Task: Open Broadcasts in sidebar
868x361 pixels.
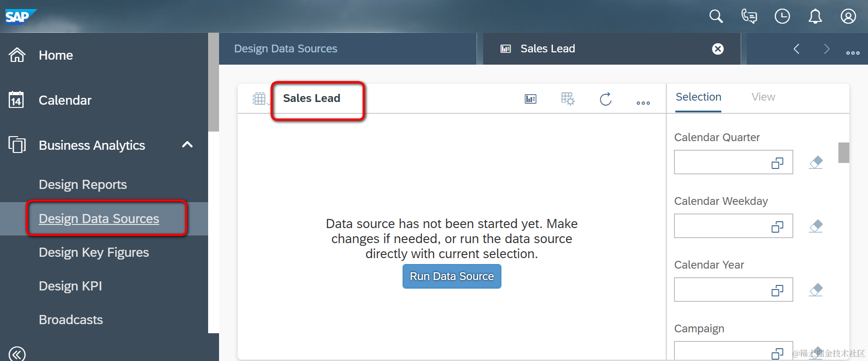Action: point(71,320)
